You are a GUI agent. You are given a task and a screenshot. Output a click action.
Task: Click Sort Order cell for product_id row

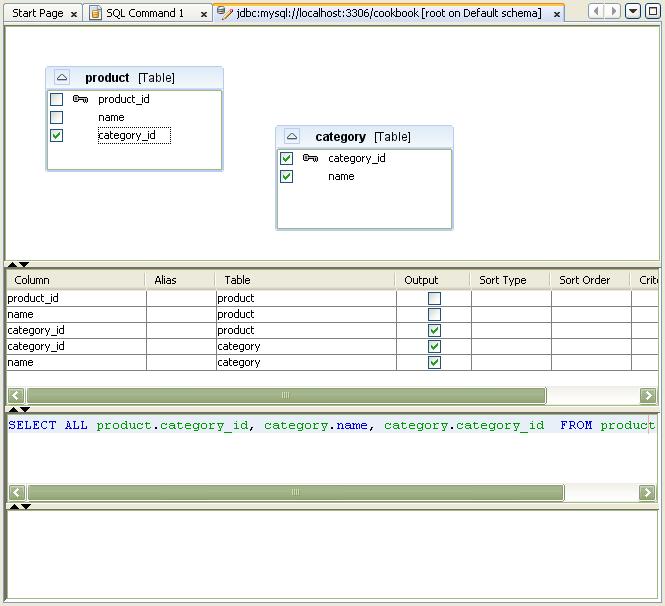[591, 298]
